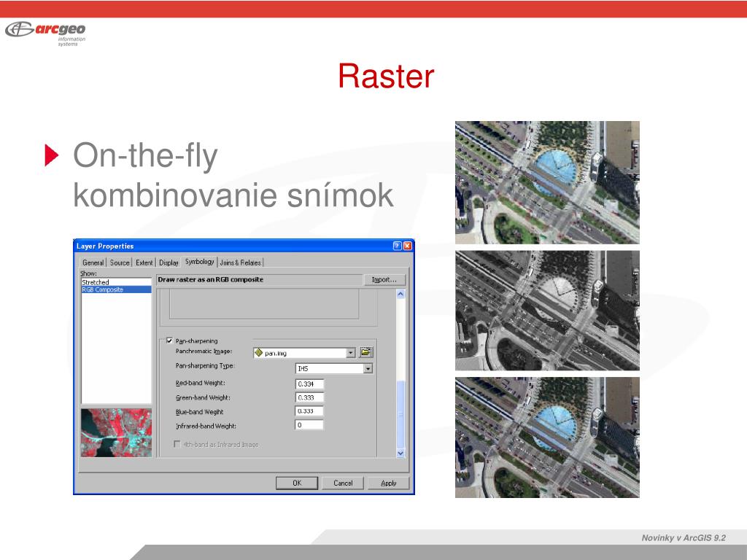Viewport: 747px width, 560px height.
Task: Toggle 4th-band as Infrared Image checkbox
Action: [177, 444]
